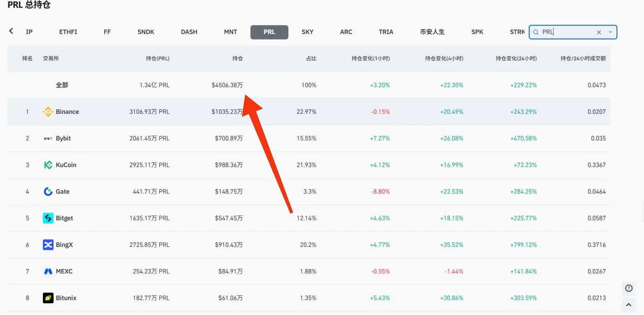Open the MEXC exchange name link
This screenshot has height=315, width=644.
(64, 271)
